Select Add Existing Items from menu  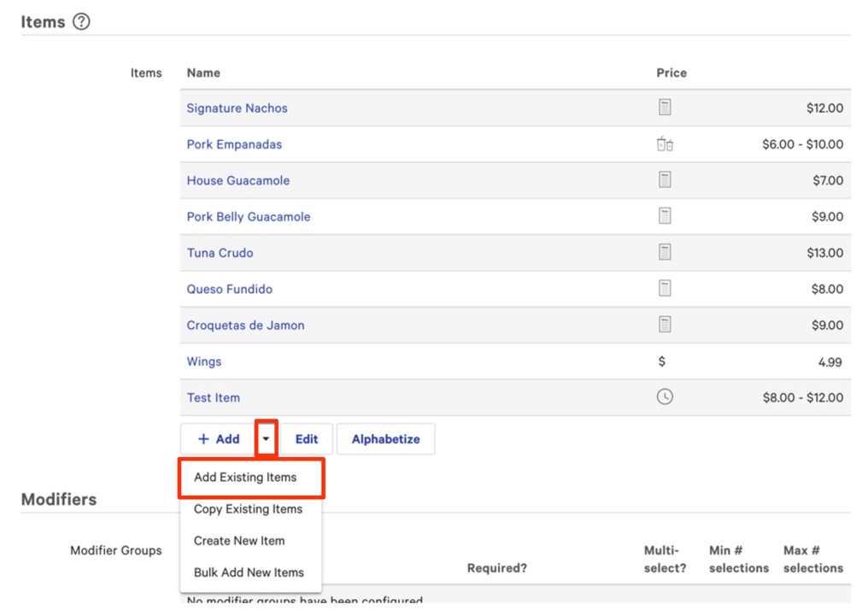[245, 478]
